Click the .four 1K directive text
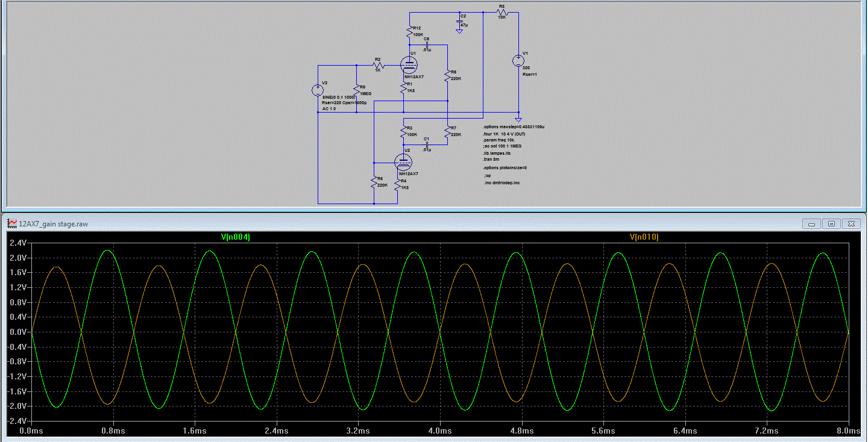This screenshot has width=868, height=442. tap(505, 134)
